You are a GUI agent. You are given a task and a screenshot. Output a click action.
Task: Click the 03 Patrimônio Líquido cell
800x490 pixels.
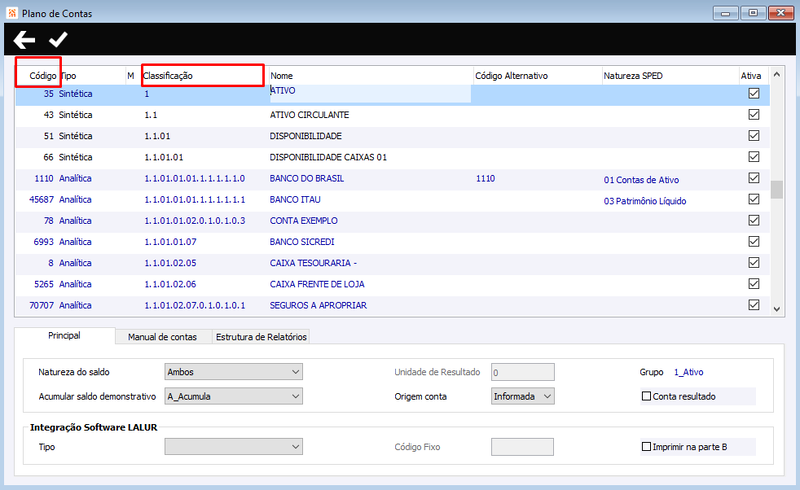click(x=644, y=201)
